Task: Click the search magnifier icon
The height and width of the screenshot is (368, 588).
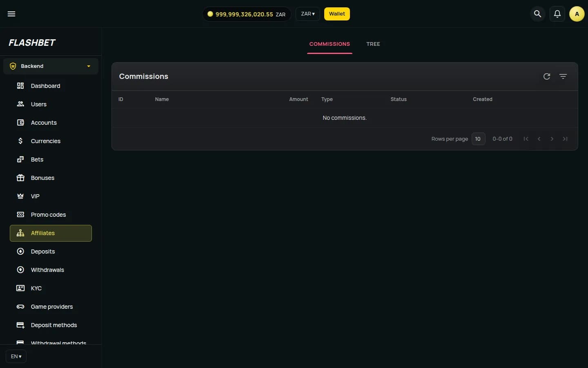Action: point(538,14)
